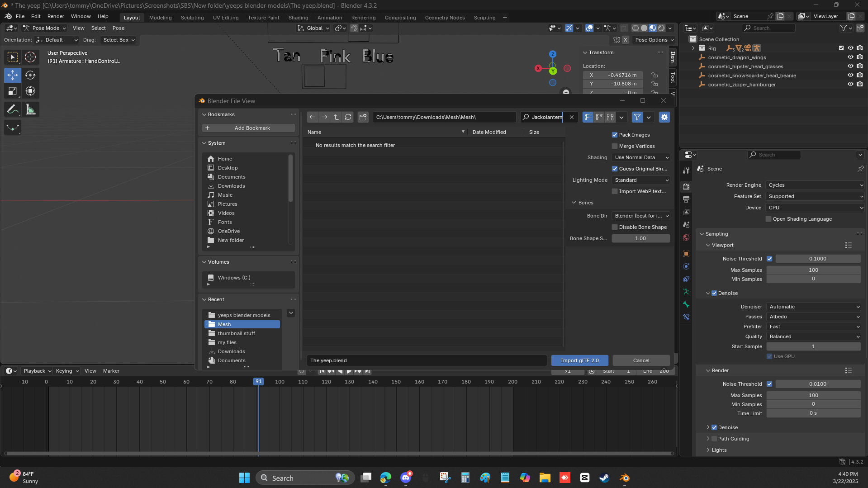Click the Add Bookmark button
The width and height of the screenshot is (868, 488).
248,128
